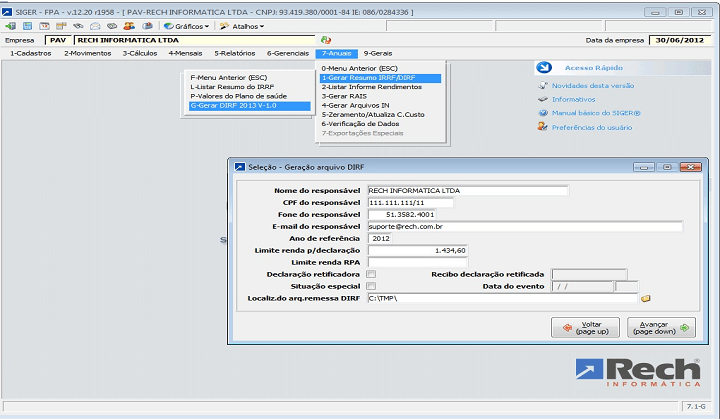Open the 1-Cadastros menu
720x420 pixels.
coord(31,53)
